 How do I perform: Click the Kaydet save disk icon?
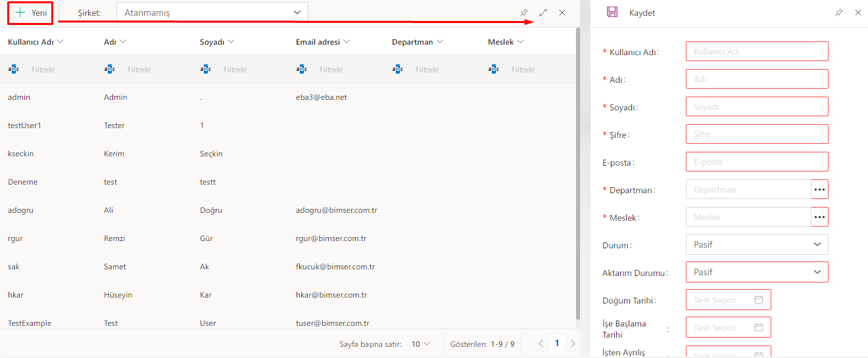click(x=612, y=12)
